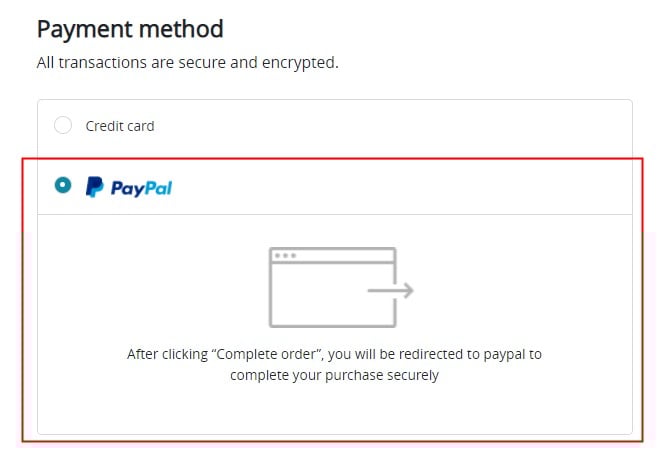The height and width of the screenshot is (463, 667).
Task: Click the "complete your purchase securely" line
Action: 334,376
